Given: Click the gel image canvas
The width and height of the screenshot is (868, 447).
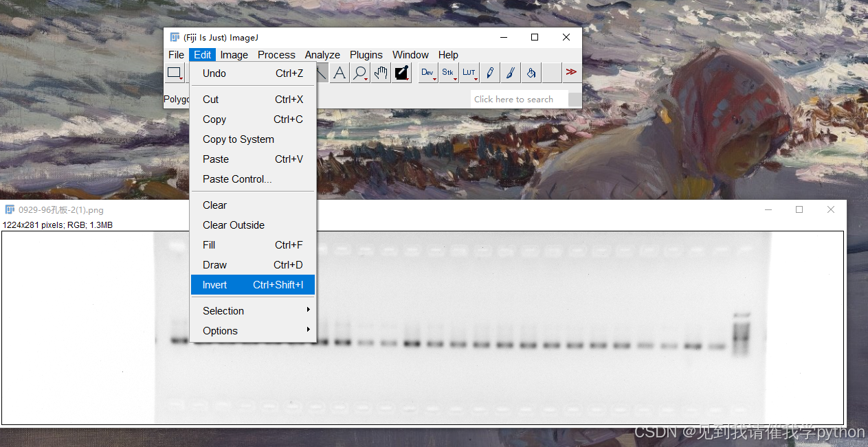Looking at the screenshot, I should (423, 328).
